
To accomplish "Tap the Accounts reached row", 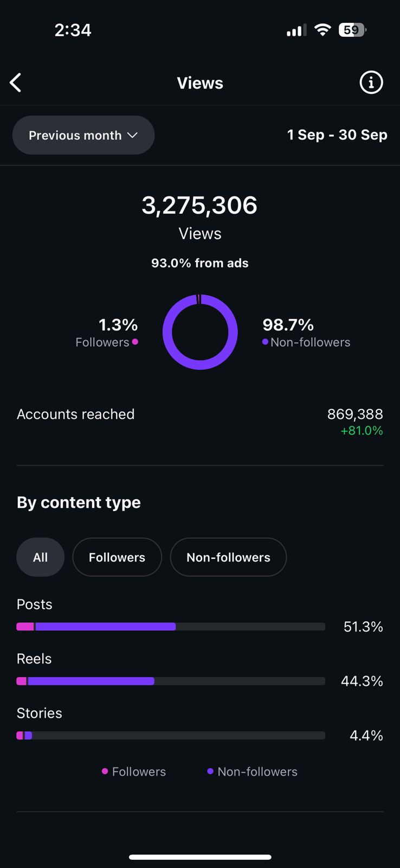I will [x=199, y=421].
